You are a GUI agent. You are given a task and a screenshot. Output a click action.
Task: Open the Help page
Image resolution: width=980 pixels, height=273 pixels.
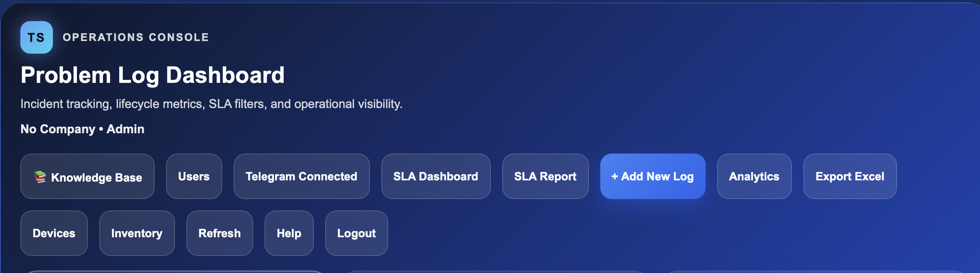click(x=289, y=233)
